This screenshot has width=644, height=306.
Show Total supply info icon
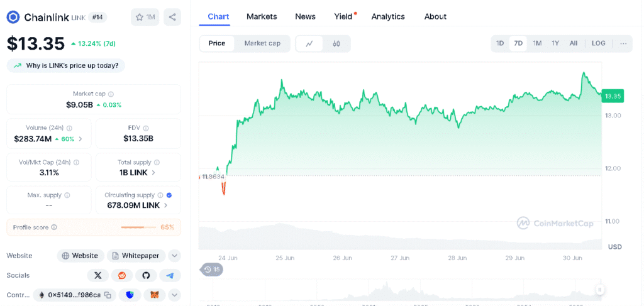tap(157, 162)
